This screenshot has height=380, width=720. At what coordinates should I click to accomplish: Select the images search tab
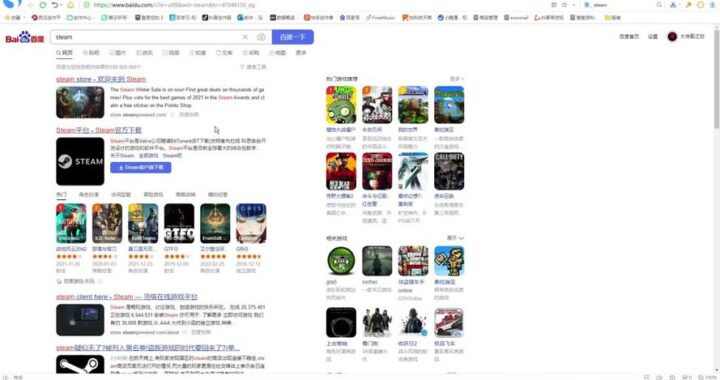[x=118, y=53]
